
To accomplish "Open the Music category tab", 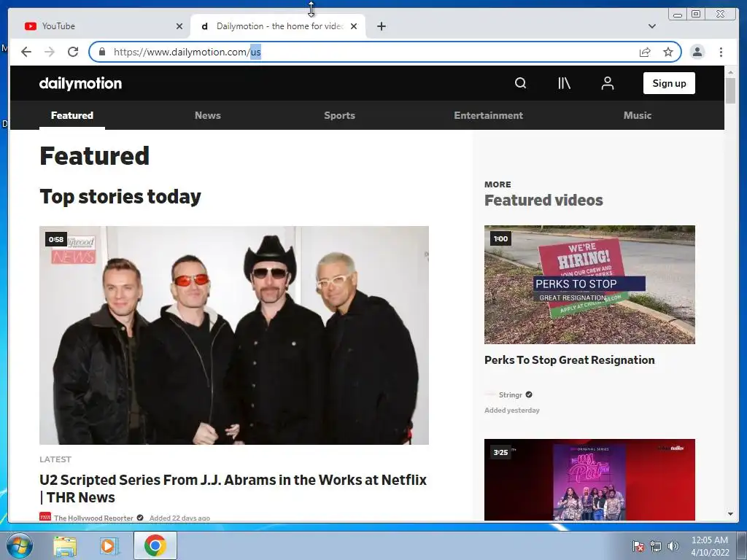I will pos(638,115).
